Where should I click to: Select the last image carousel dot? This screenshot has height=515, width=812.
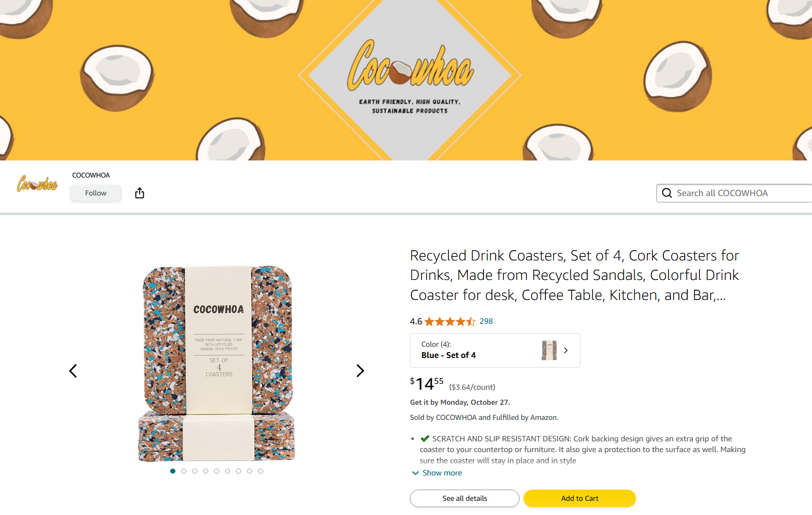[260, 471]
